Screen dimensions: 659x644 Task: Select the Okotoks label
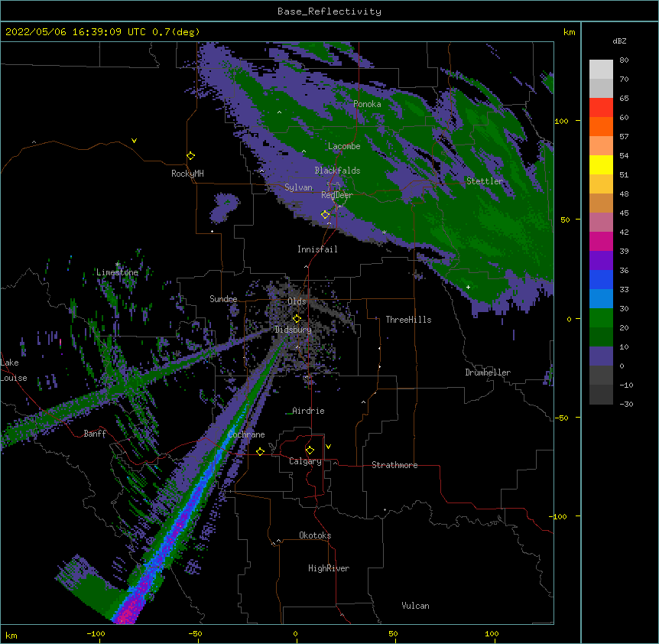click(315, 535)
